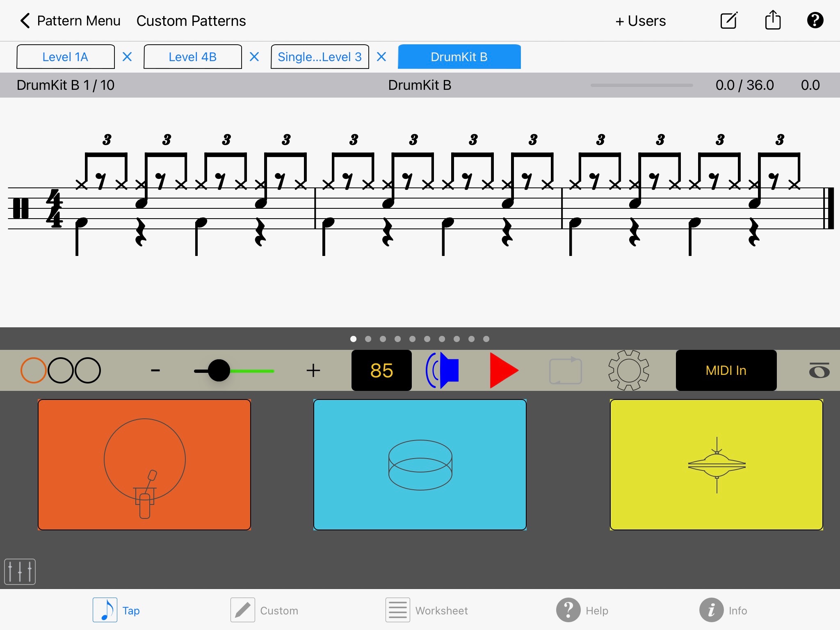
Task: Toggle the orange circle indicator
Action: (x=37, y=369)
